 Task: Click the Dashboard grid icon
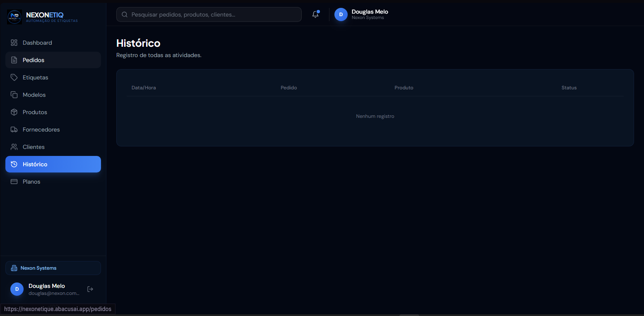14,43
